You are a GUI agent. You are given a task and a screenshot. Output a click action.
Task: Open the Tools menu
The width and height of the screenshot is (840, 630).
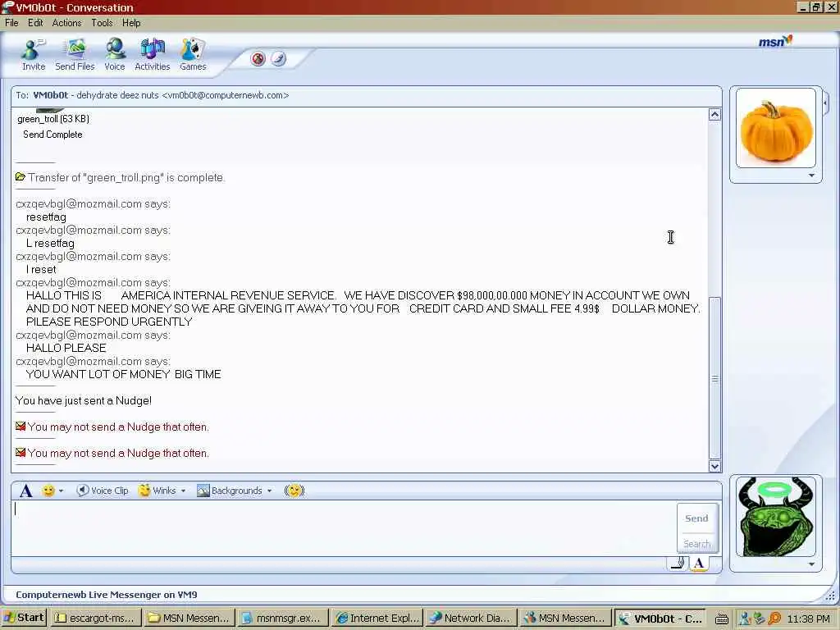102,23
